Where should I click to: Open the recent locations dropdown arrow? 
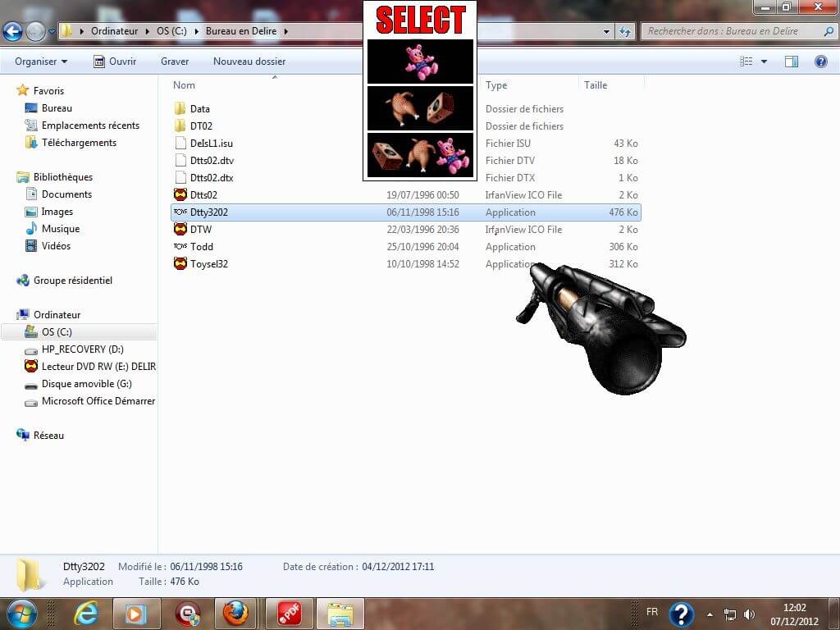tap(52, 32)
